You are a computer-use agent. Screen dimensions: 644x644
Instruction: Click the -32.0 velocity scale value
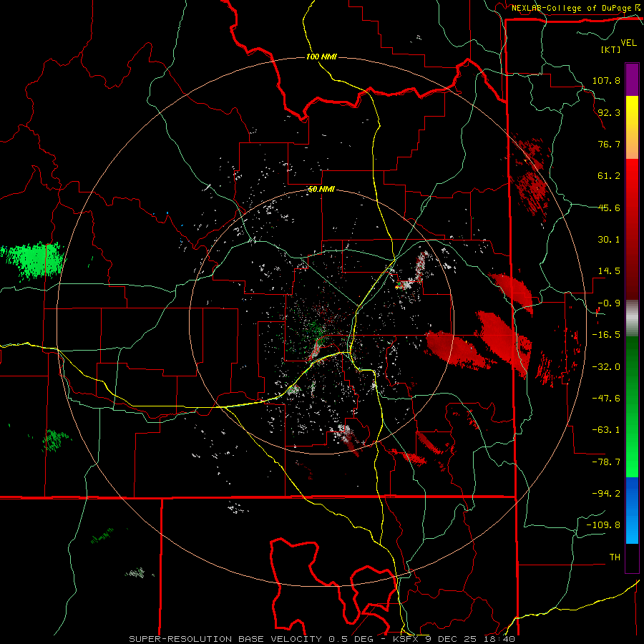(x=606, y=366)
